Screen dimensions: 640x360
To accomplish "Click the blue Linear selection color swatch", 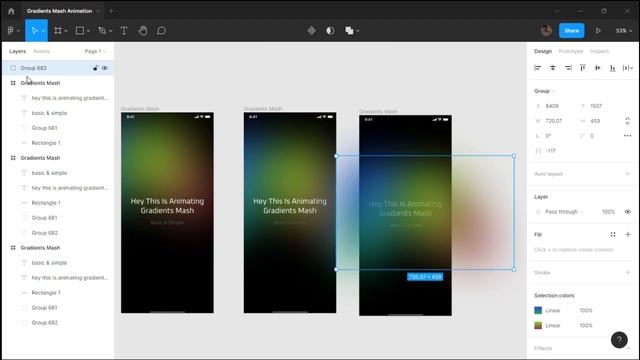I will tap(538, 310).
